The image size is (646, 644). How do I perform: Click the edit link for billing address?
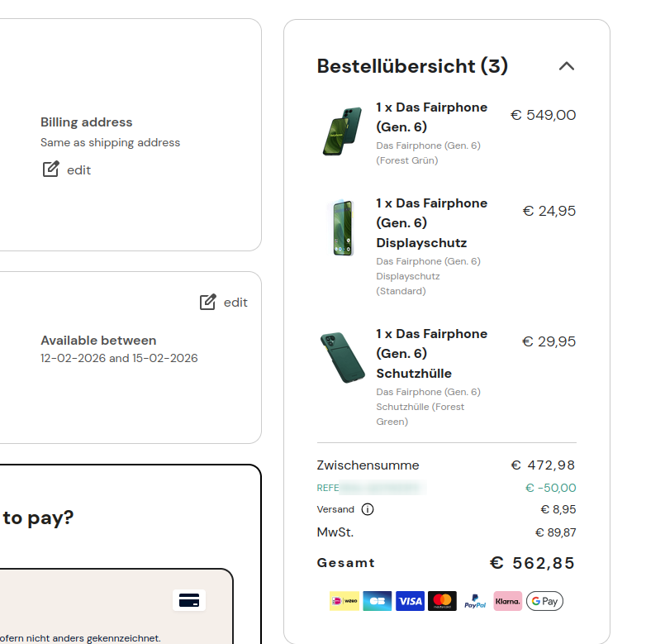(78, 169)
